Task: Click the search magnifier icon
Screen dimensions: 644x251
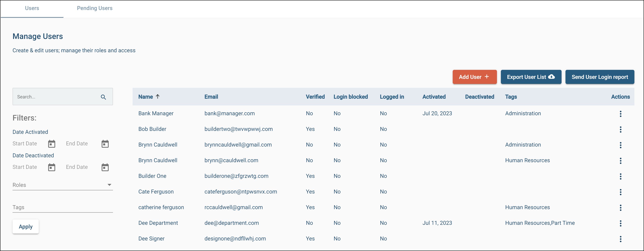Action: tap(103, 97)
